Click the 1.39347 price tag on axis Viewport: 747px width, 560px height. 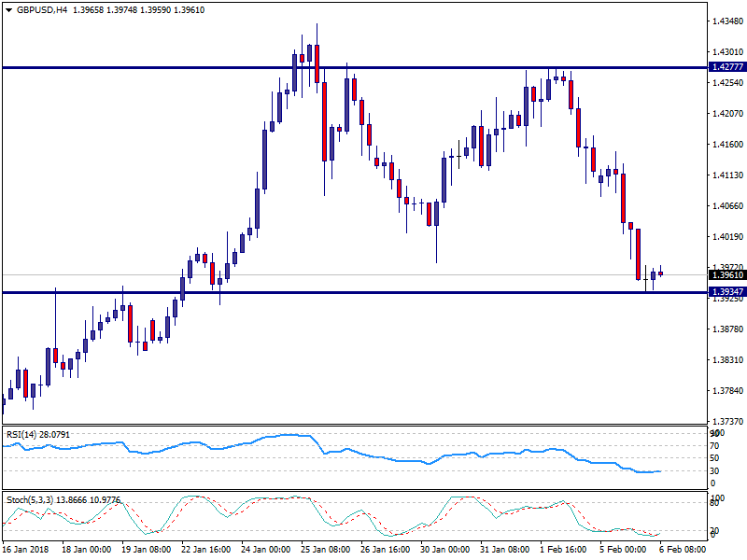tap(727, 292)
